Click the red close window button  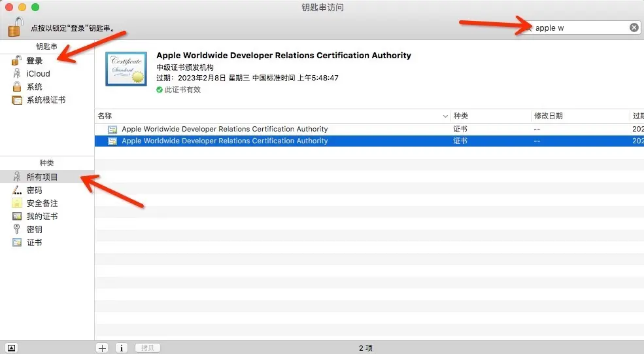(x=9, y=7)
